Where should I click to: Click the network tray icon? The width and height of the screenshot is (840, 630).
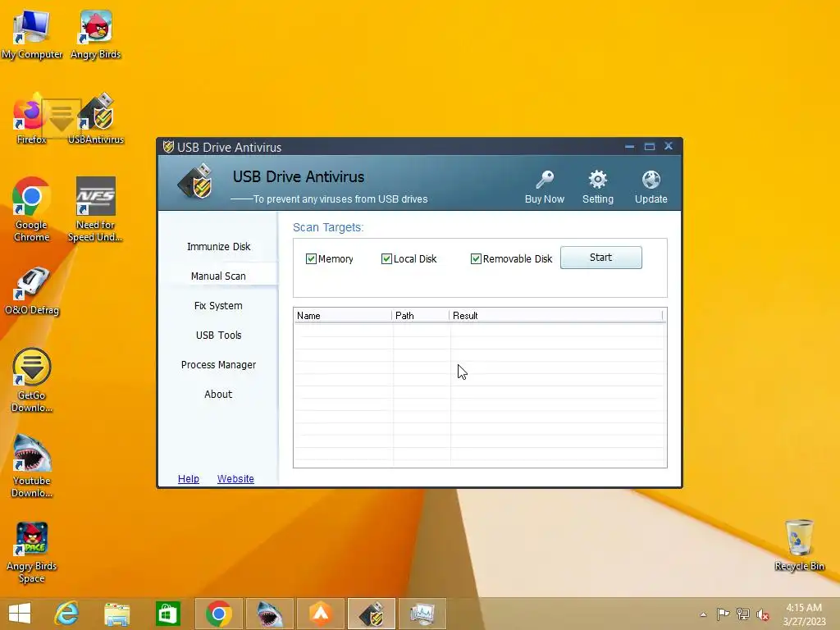[743, 614]
